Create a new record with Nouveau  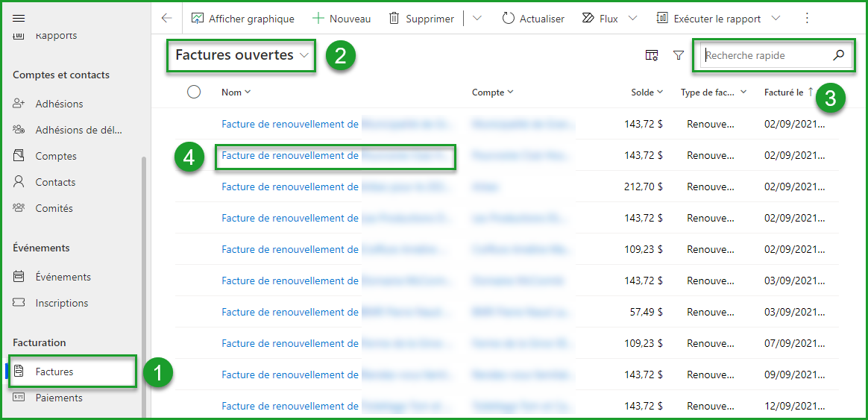(341, 18)
